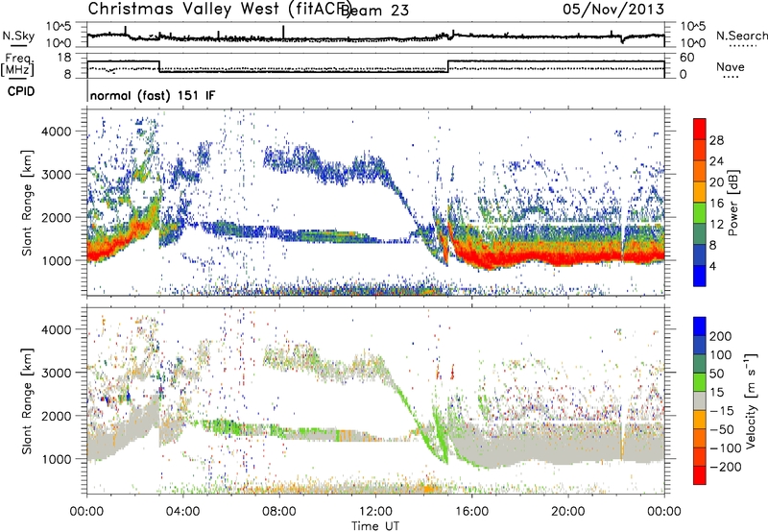The image size is (768, 532).
Task: Click the '3000' tick on the velocity panel
Action: click(56, 373)
